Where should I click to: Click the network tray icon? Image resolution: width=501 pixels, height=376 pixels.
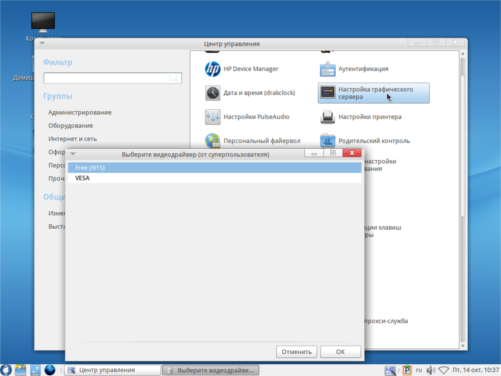coord(444,370)
